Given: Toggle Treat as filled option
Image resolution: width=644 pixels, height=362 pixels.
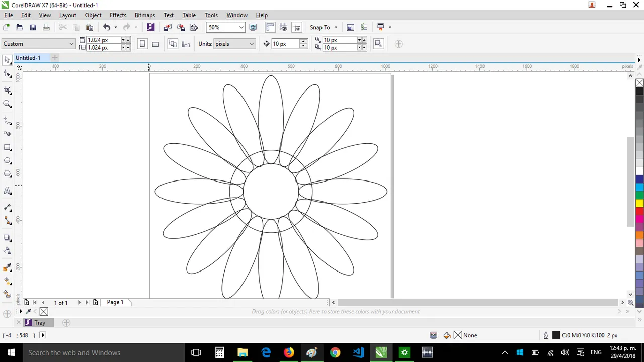Looking at the screenshot, I should coord(378,44).
